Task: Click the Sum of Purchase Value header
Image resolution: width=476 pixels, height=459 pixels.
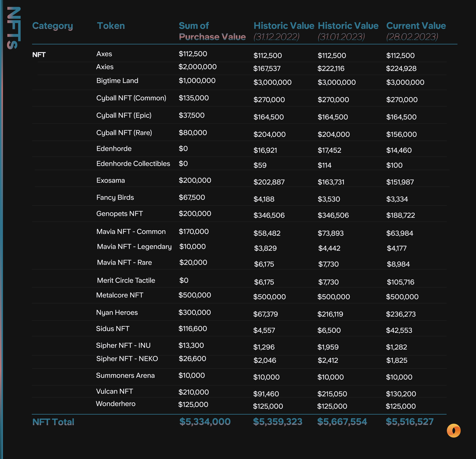Action: (212, 31)
